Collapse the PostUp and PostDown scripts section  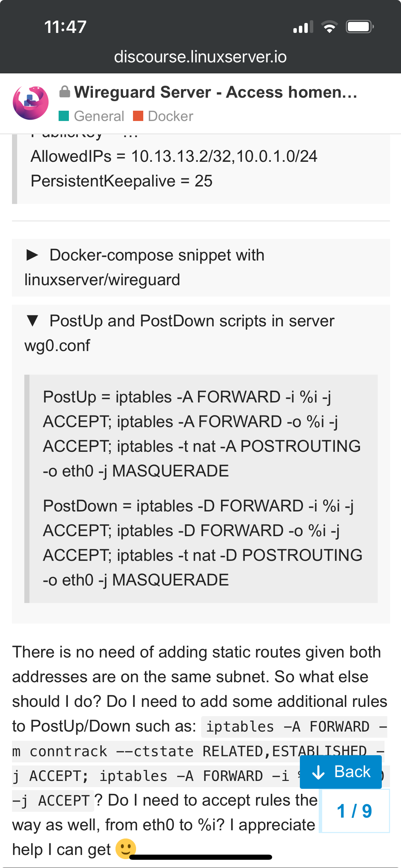pos(33,321)
